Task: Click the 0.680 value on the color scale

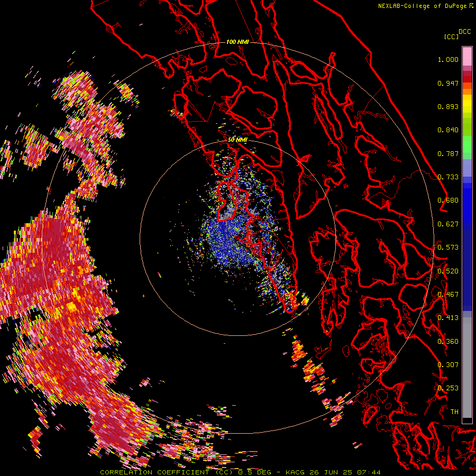Action: coord(448,200)
